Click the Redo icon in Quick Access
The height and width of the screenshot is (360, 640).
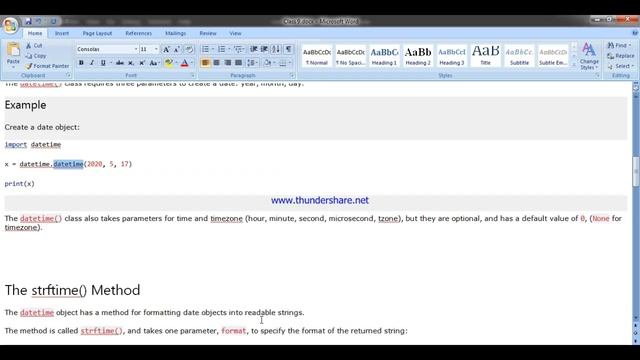pyautogui.click(x=53, y=21)
